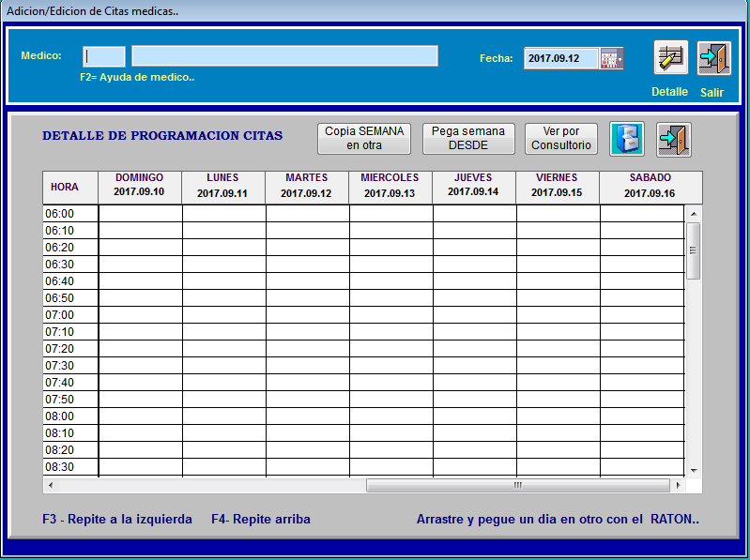Click the 07:00 cell under MARTES
Screen dimensions: 750x560
coord(308,315)
